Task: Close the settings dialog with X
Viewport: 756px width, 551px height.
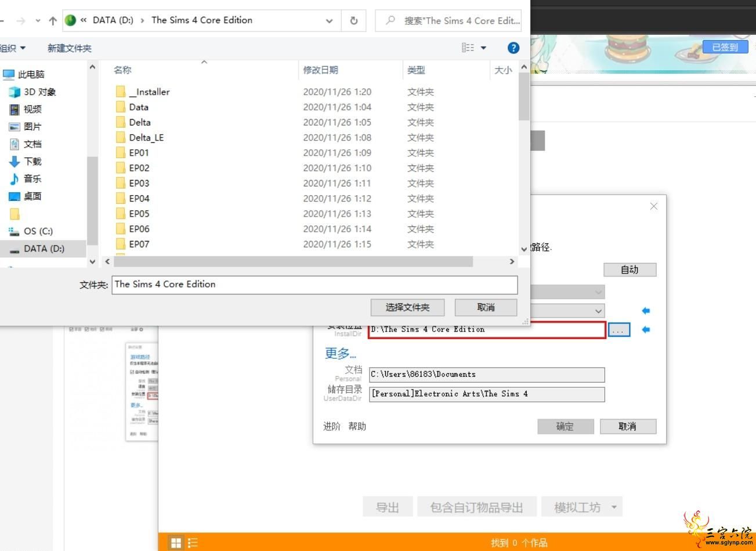Action: pyautogui.click(x=654, y=206)
